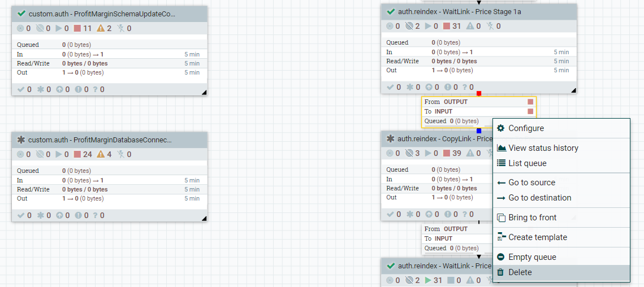Click stopped count 24 icon on ProfitMarginDatabaseConnec
Image resolution: width=644 pixels, height=287 pixels.
(77, 154)
